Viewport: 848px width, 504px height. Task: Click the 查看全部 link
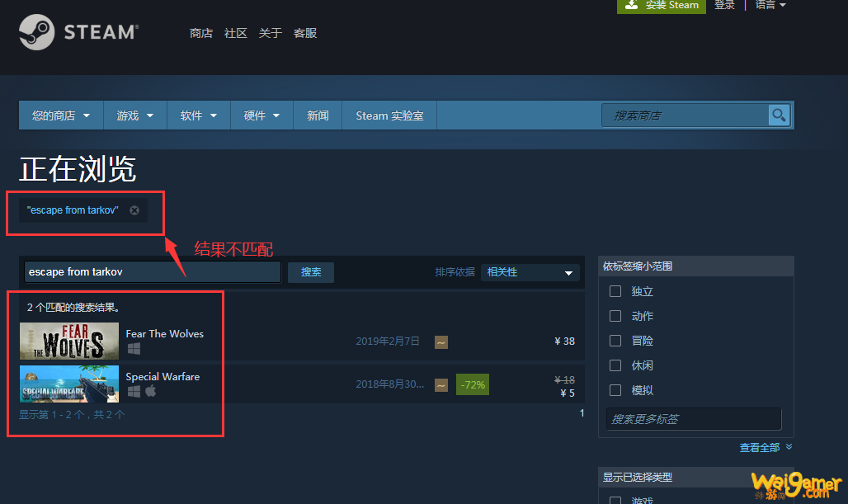point(759,447)
